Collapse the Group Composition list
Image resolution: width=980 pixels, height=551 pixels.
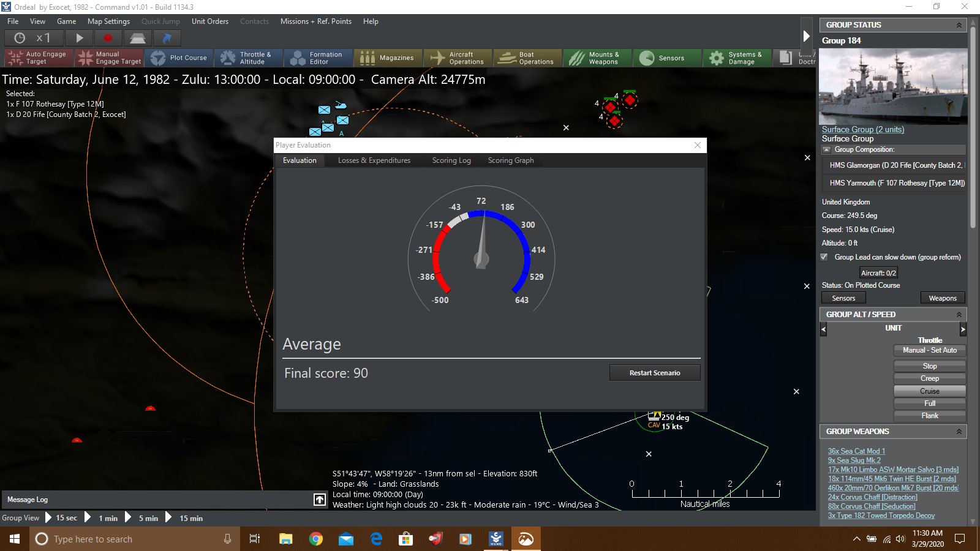(826, 149)
